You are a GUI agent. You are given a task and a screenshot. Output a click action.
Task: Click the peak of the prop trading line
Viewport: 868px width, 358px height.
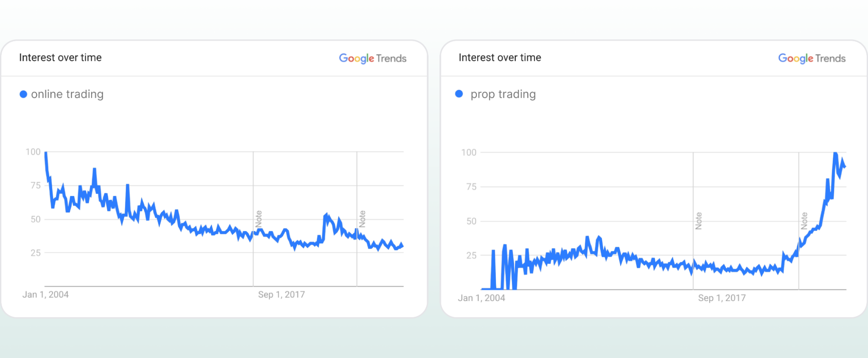click(x=835, y=153)
